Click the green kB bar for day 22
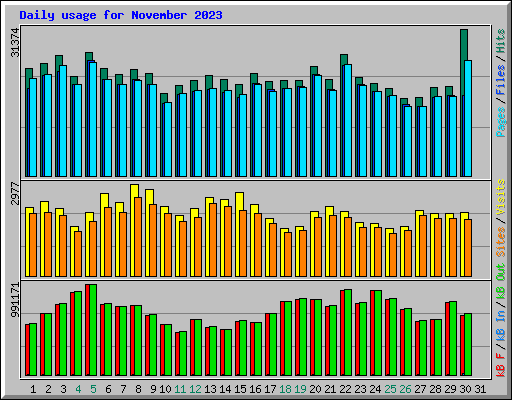Image resolution: width=512 pixels, height=400 pixels. point(348,332)
